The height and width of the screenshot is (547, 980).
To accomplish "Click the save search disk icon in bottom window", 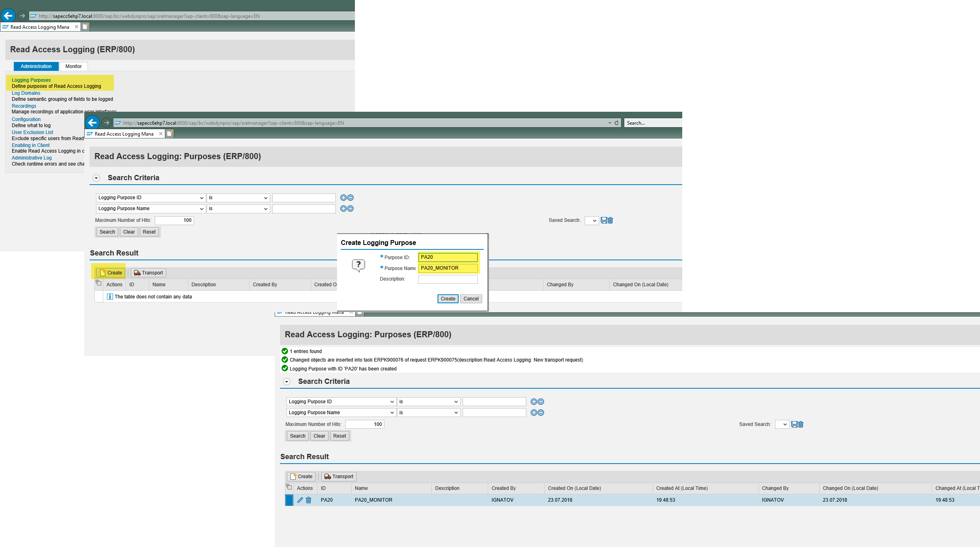I will pos(794,424).
